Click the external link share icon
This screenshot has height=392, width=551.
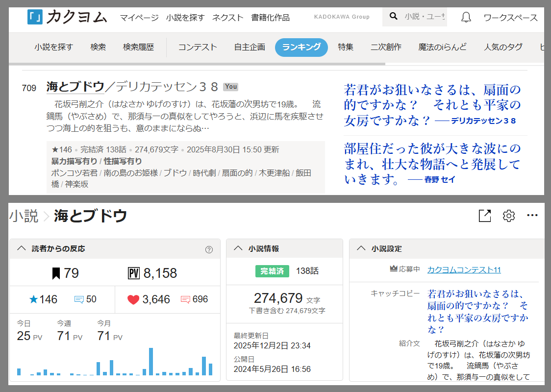click(x=484, y=216)
